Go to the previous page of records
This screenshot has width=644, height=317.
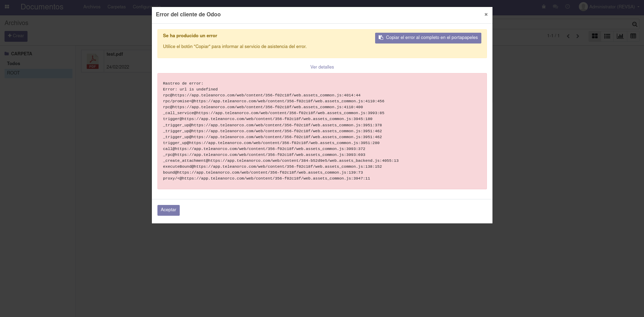pos(568,36)
